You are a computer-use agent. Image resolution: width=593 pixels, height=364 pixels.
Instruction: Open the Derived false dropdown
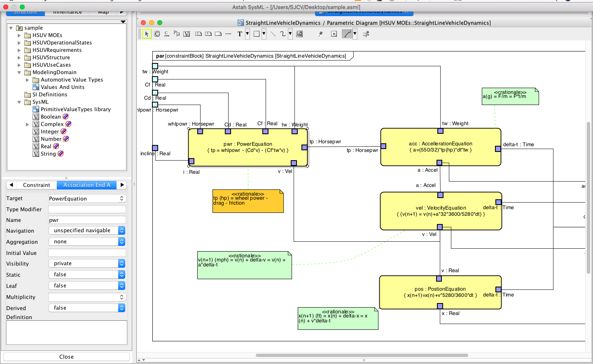pyautogui.click(x=87, y=308)
